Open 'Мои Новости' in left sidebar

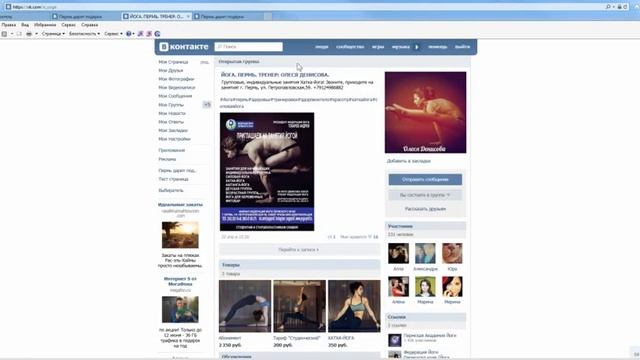coord(172,113)
